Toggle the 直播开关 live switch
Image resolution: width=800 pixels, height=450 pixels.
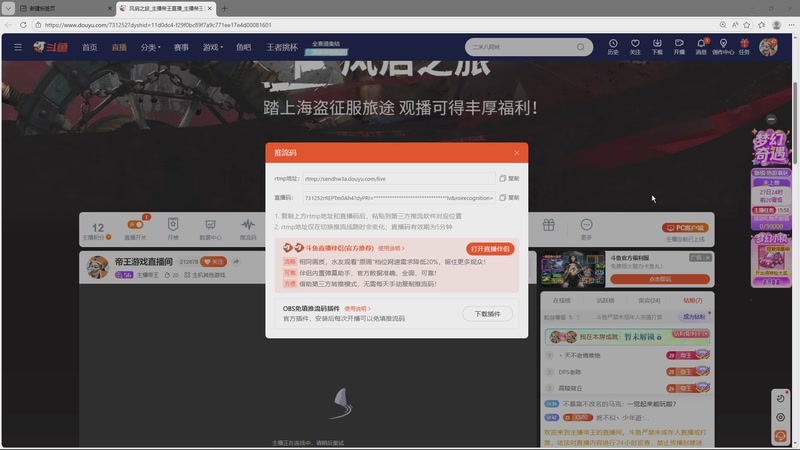pos(135,224)
